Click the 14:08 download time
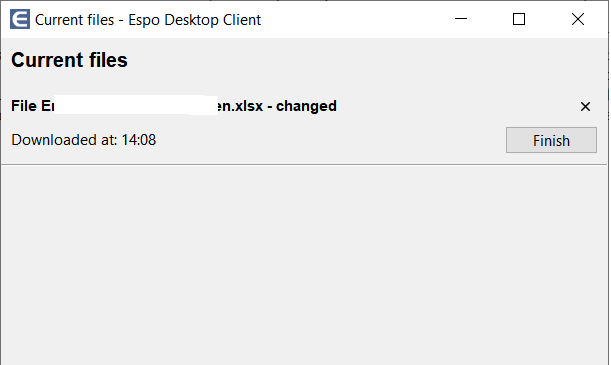The width and height of the screenshot is (611, 365). [x=139, y=140]
